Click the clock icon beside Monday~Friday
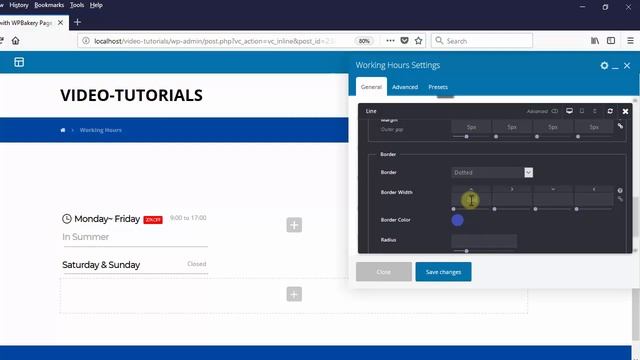The image size is (640, 360). click(67, 219)
